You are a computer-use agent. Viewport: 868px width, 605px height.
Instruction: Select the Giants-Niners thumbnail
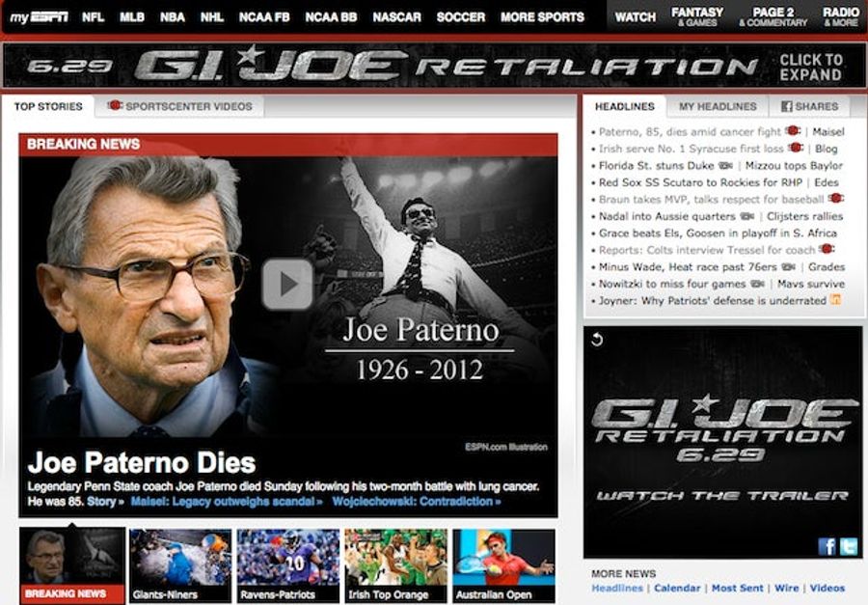[x=180, y=565]
